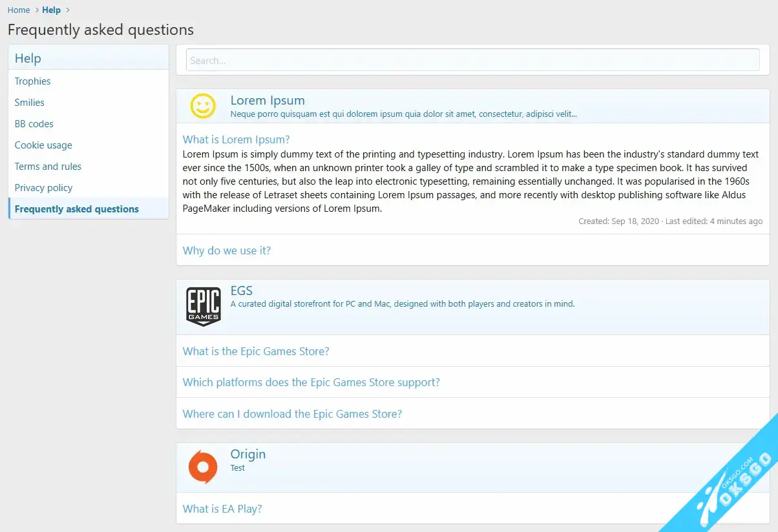Open Trophies in the Help sidebar
778x532 pixels.
click(x=33, y=81)
